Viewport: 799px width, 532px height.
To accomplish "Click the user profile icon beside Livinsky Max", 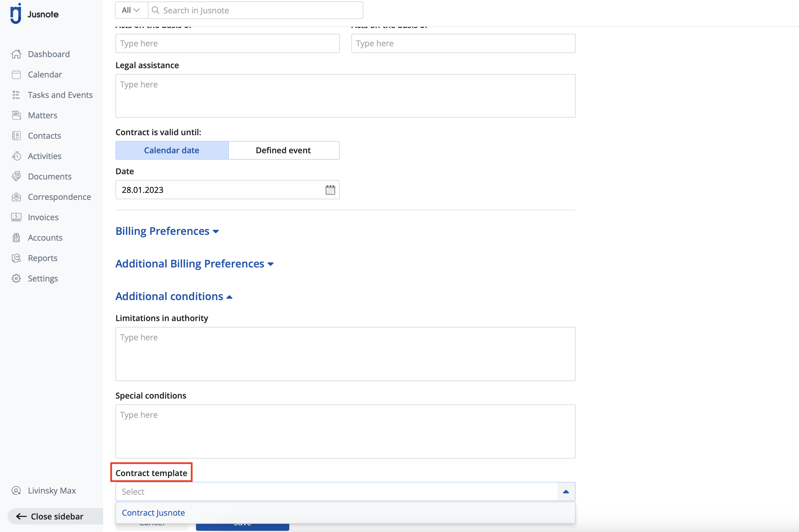I will [x=16, y=490].
